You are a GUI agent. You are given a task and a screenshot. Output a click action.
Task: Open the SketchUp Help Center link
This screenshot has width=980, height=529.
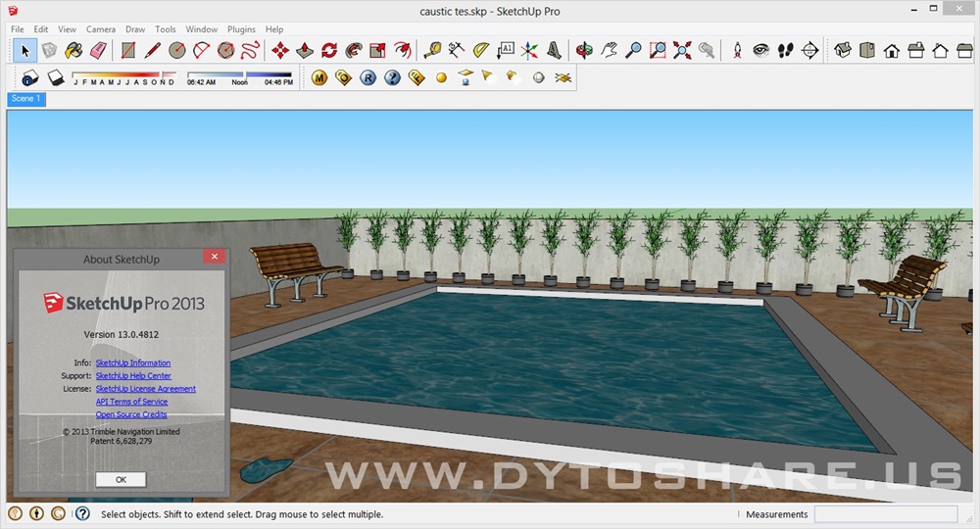(133, 375)
